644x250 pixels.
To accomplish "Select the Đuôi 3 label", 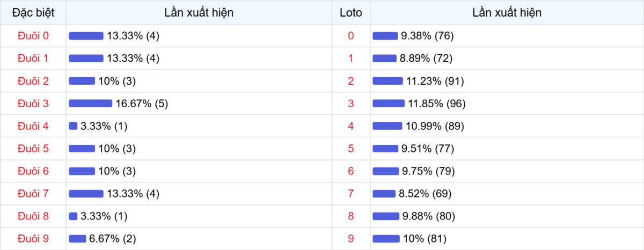I will pyautogui.click(x=33, y=104).
